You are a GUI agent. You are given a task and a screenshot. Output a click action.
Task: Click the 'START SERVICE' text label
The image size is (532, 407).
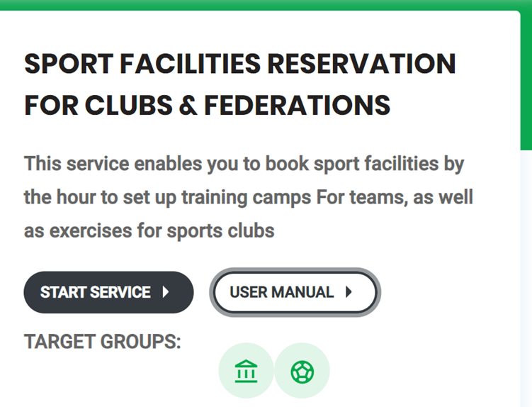pos(96,292)
